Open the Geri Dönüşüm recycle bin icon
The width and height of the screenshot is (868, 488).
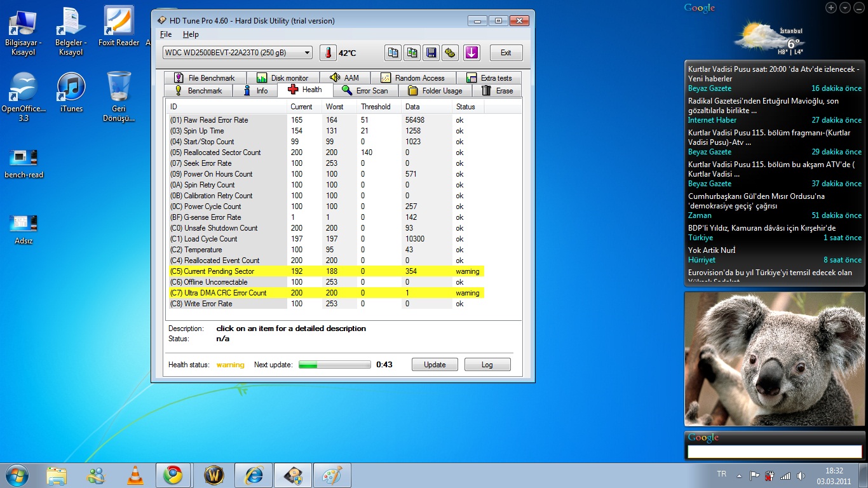119,97
